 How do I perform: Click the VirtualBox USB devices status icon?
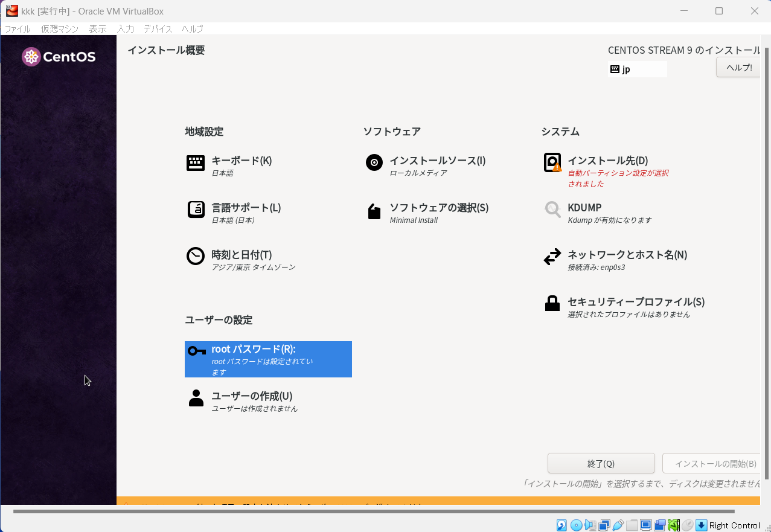pyautogui.click(x=618, y=525)
